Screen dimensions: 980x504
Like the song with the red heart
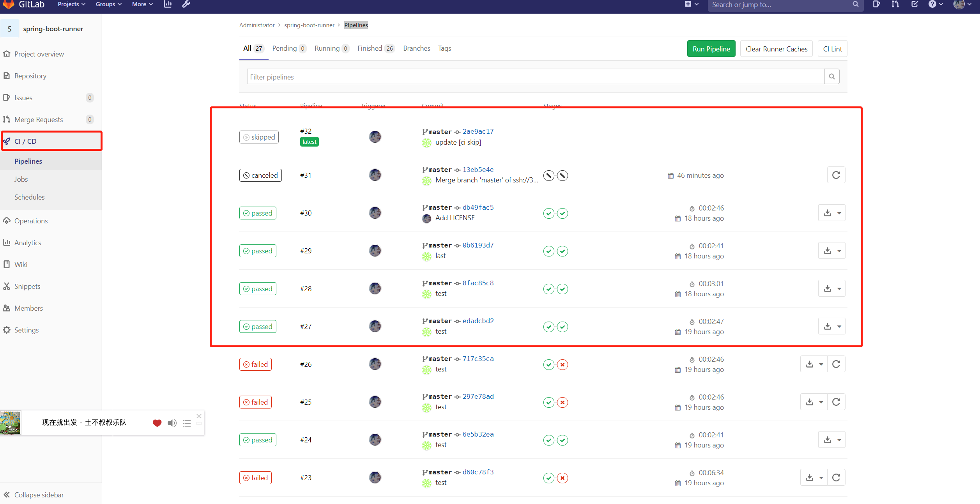pos(157,423)
